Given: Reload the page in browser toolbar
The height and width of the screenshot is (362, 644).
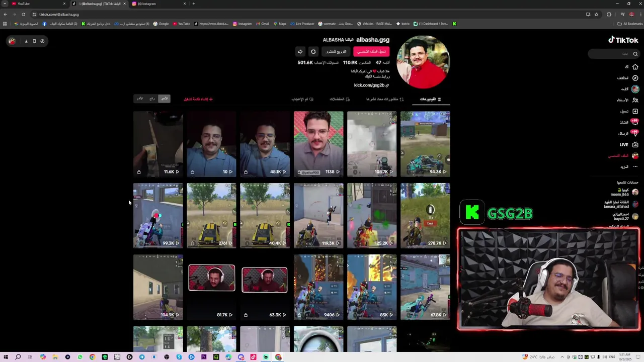Looking at the screenshot, I should pyautogui.click(x=23, y=14).
